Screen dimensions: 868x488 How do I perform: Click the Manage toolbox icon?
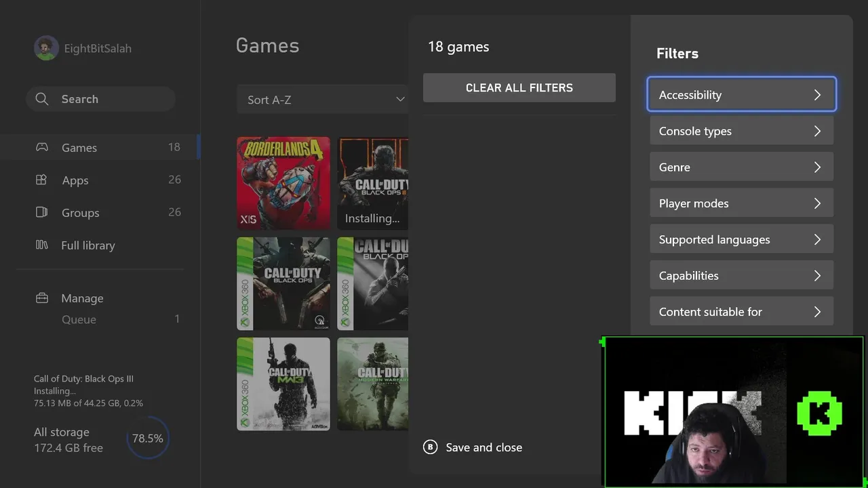(x=42, y=298)
